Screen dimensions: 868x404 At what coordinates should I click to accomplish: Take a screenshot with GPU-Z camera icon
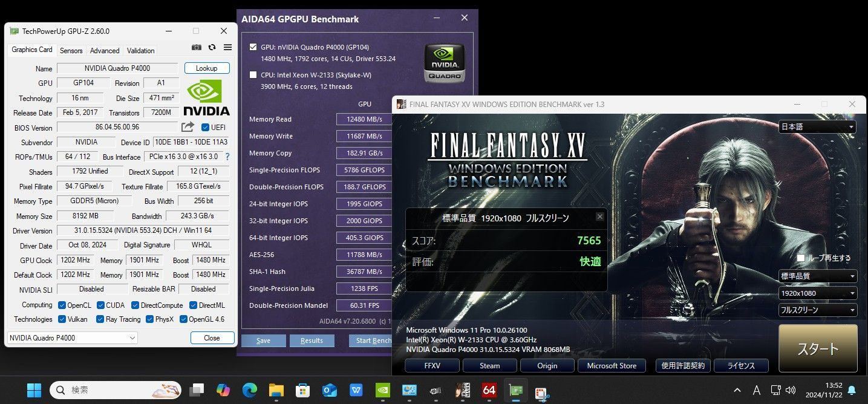[x=197, y=47]
